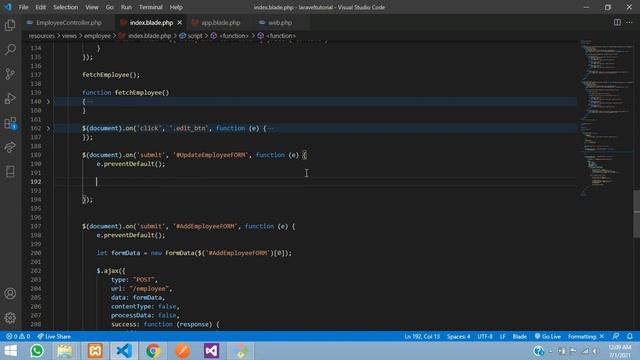Expand folded code at line 140

pyautogui.click(x=48, y=101)
